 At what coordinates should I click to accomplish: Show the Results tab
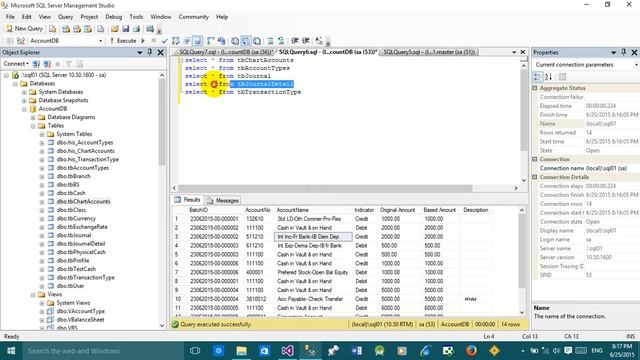187,200
